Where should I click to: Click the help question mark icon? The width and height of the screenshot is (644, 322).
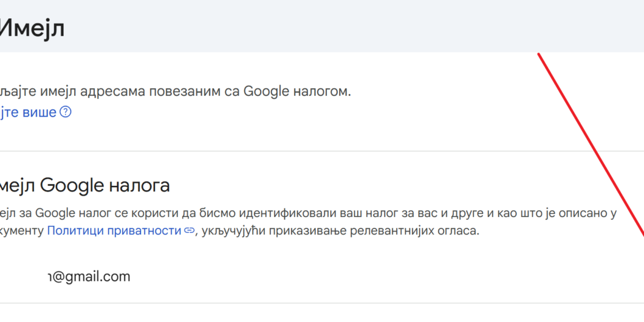click(66, 112)
